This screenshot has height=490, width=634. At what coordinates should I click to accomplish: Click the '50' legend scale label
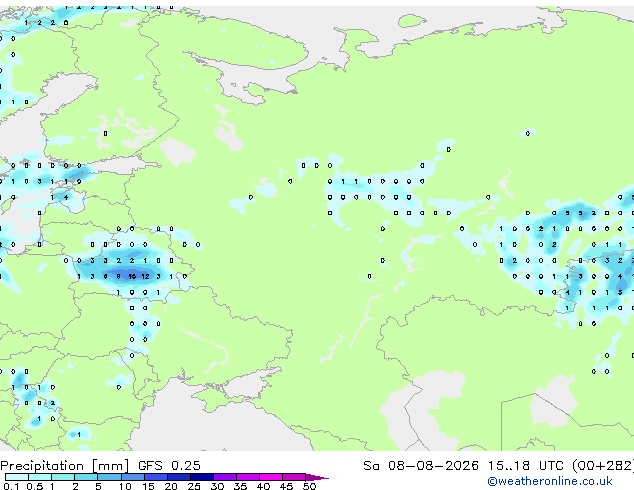click(x=310, y=486)
